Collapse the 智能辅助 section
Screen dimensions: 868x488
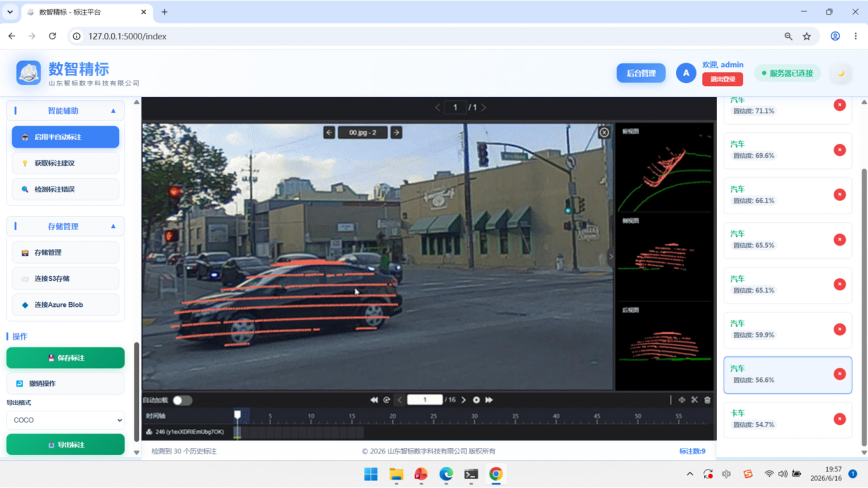[x=113, y=111]
